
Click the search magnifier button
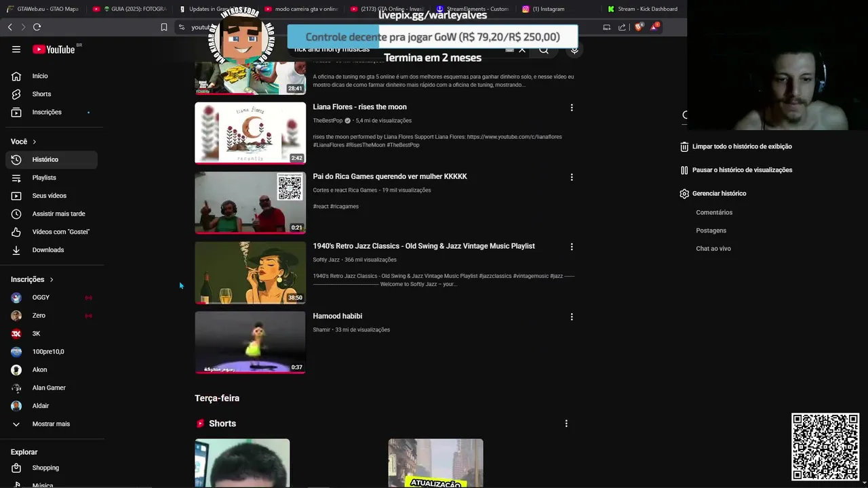click(544, 49)
